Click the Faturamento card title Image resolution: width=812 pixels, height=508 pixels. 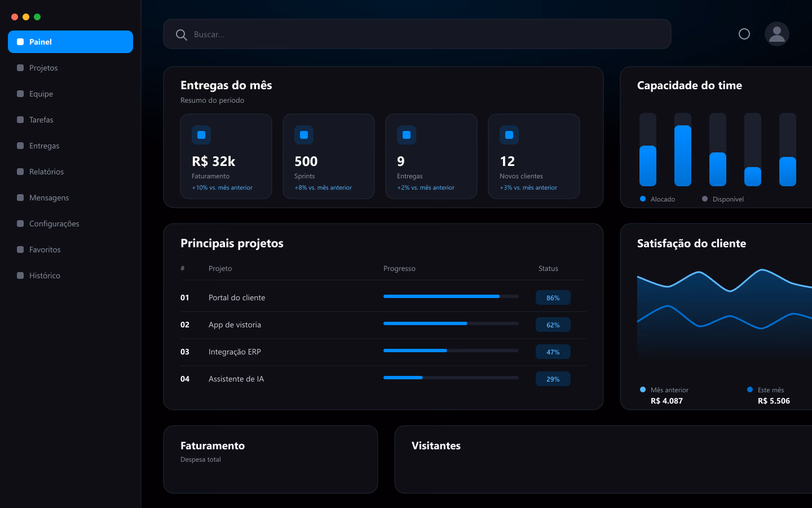pos(213,446)
